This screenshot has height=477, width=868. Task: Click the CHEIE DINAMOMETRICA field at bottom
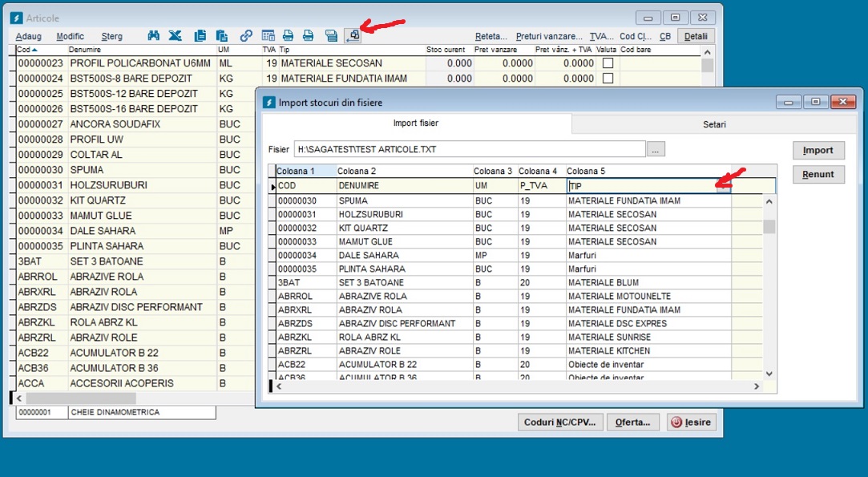coord(143,412)
